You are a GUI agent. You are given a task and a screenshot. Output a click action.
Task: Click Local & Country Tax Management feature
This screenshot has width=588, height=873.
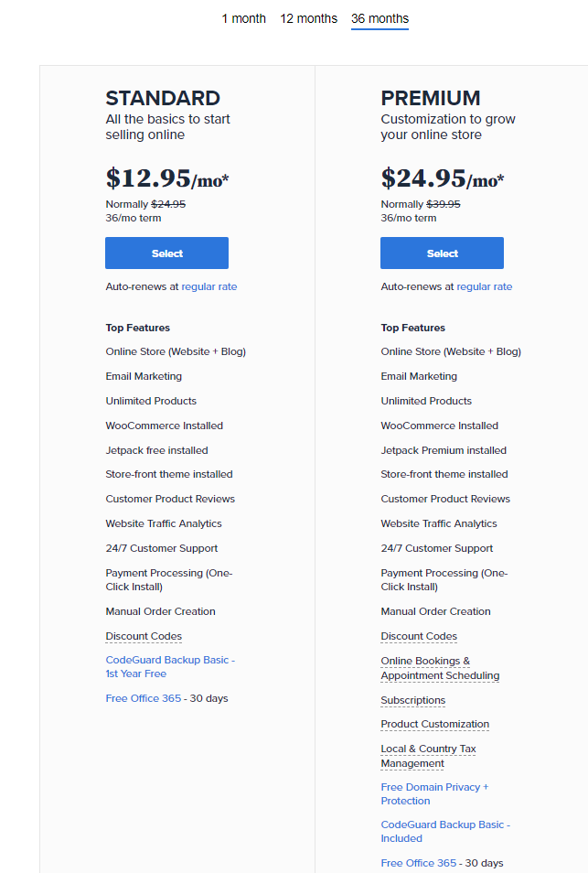[428, 756]
